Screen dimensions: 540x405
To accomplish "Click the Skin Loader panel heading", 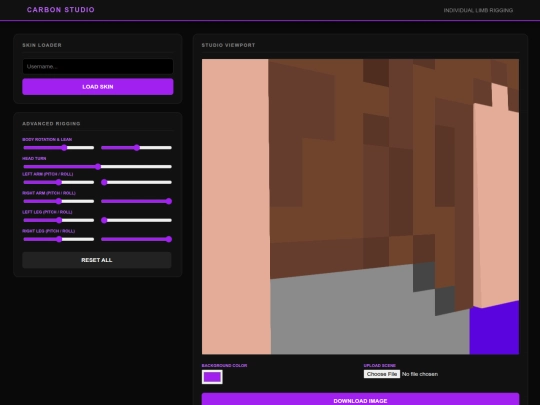I will coord(42,45).
